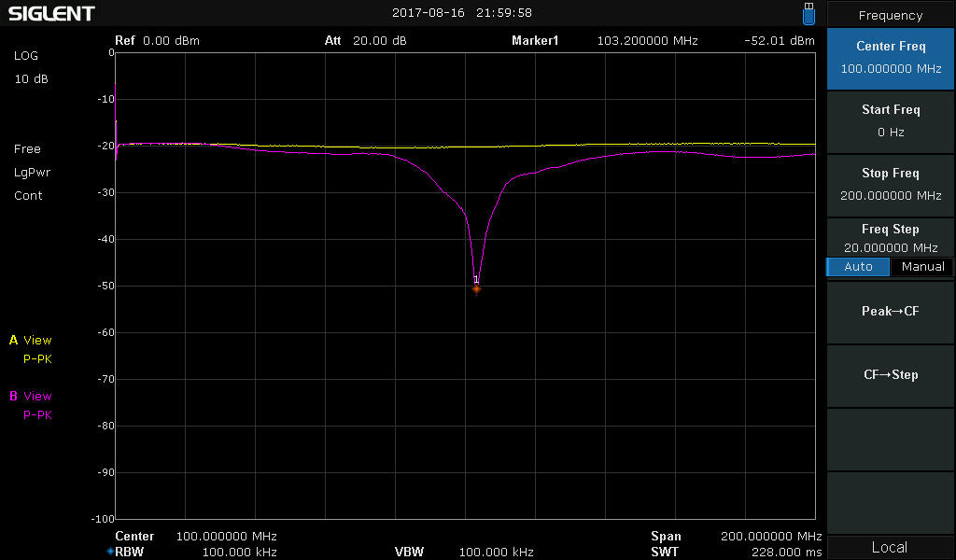
Task: Click the yellow trace A label
Action: [x=30, y=341]
